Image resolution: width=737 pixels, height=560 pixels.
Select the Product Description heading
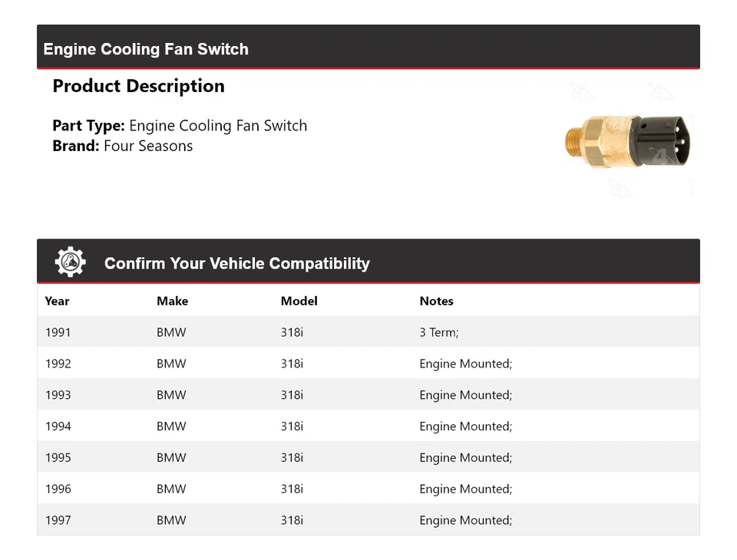[x=138, y=86]
